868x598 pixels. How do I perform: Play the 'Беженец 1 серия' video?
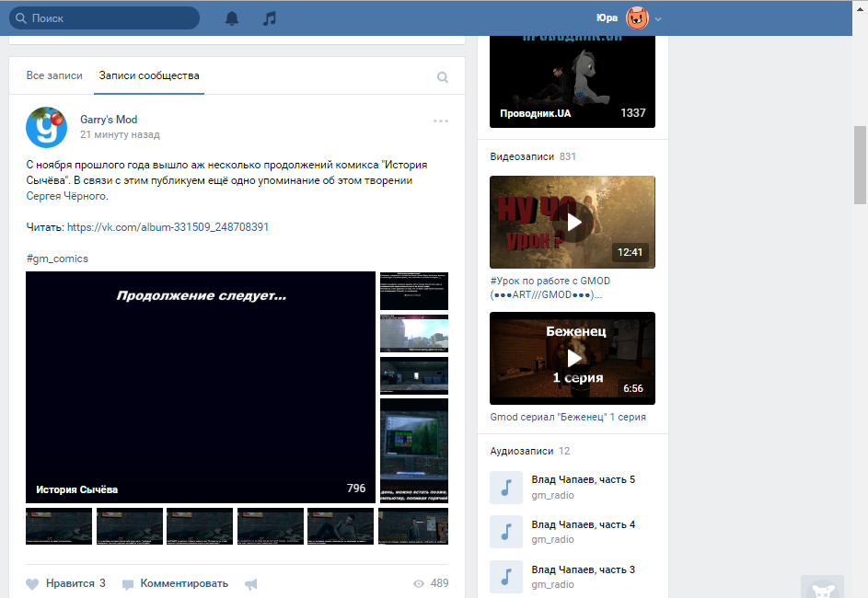click(x=573, y=358)
